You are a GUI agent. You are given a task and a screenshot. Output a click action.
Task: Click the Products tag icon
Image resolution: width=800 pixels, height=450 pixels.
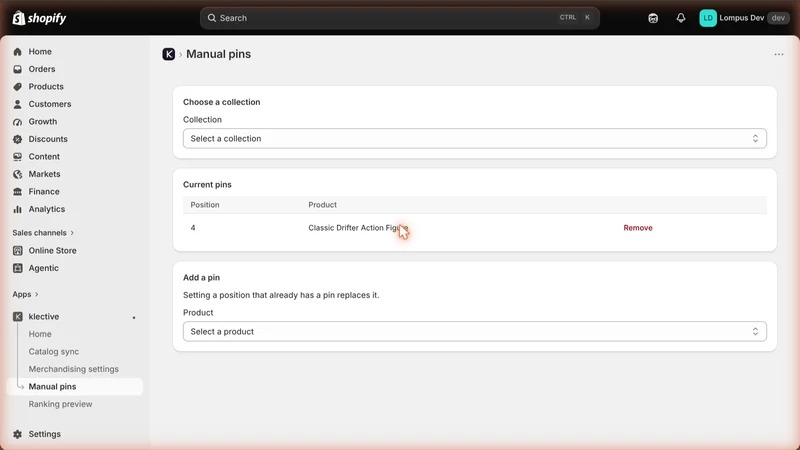pyautogui.click(x=18, y=87)
